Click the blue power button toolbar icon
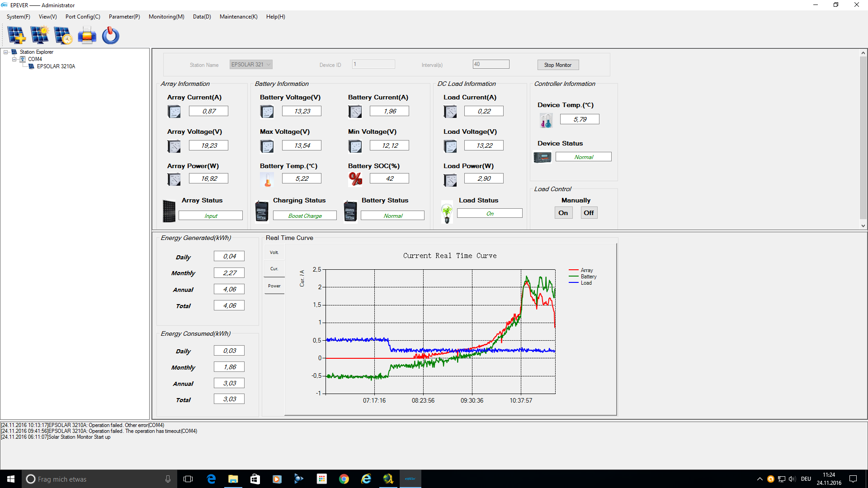This screenshot has width=868, height=488. click(110, 35)
